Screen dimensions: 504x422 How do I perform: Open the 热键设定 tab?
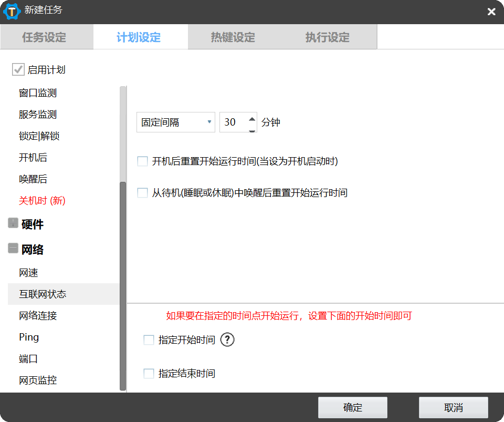pyautogui.click(x=233, y=37)
